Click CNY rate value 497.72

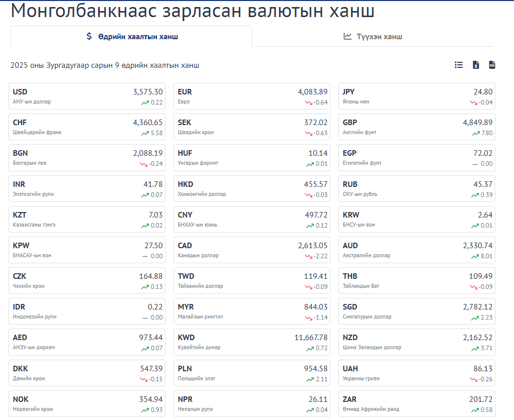[x=316, y=215]
